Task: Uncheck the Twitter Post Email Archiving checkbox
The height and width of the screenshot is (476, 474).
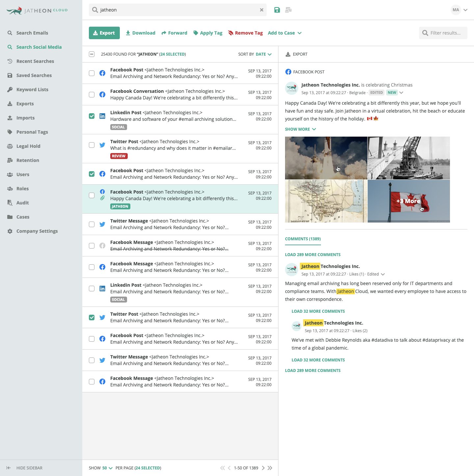Action: coord(92,317)
